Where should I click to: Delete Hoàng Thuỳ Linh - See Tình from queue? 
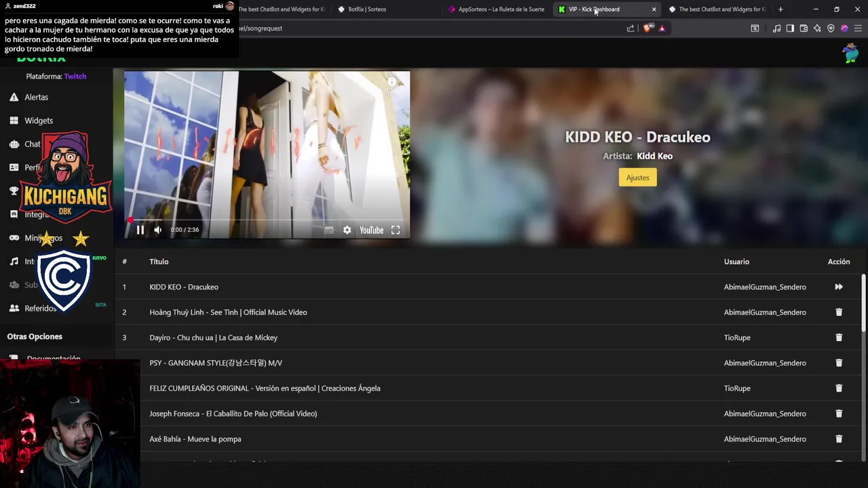point(839,312)
